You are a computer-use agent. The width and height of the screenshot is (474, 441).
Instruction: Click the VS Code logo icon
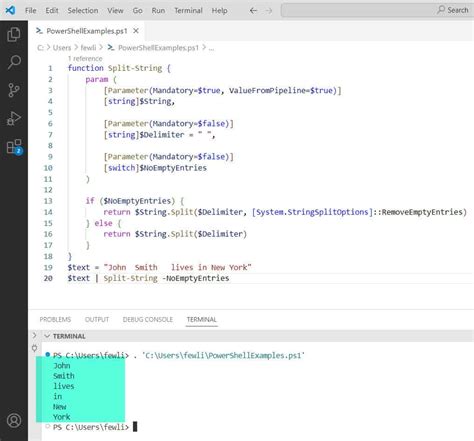[10, 10]
